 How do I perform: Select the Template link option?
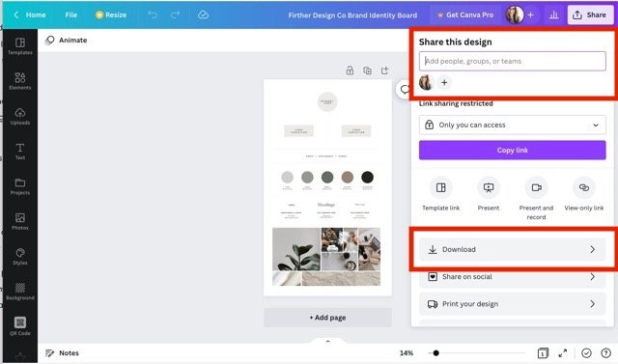pyautogui.click(x=440, y=195)
